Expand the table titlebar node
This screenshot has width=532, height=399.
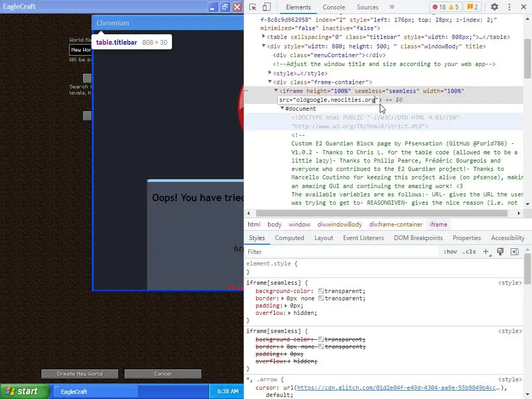pos(263,37)
